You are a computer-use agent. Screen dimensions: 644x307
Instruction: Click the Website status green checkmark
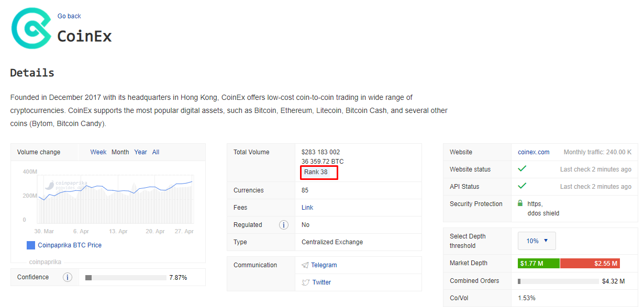(522, 169)
